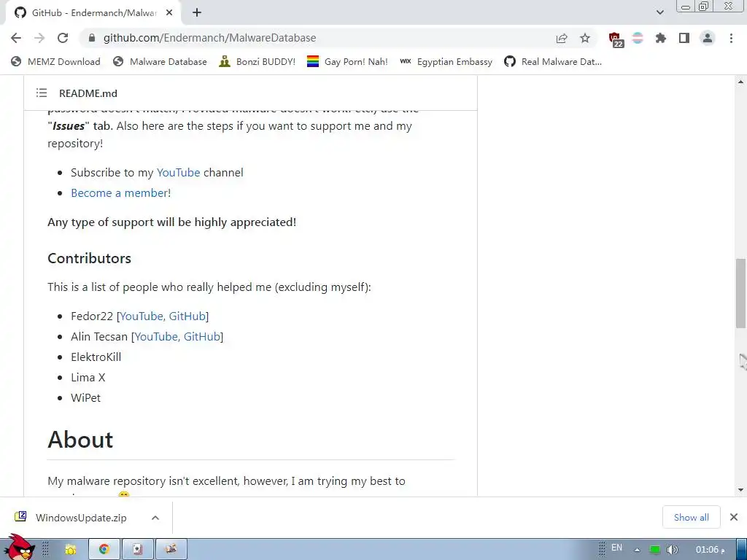Expand the tab search chevron

(x=659, y=12)
